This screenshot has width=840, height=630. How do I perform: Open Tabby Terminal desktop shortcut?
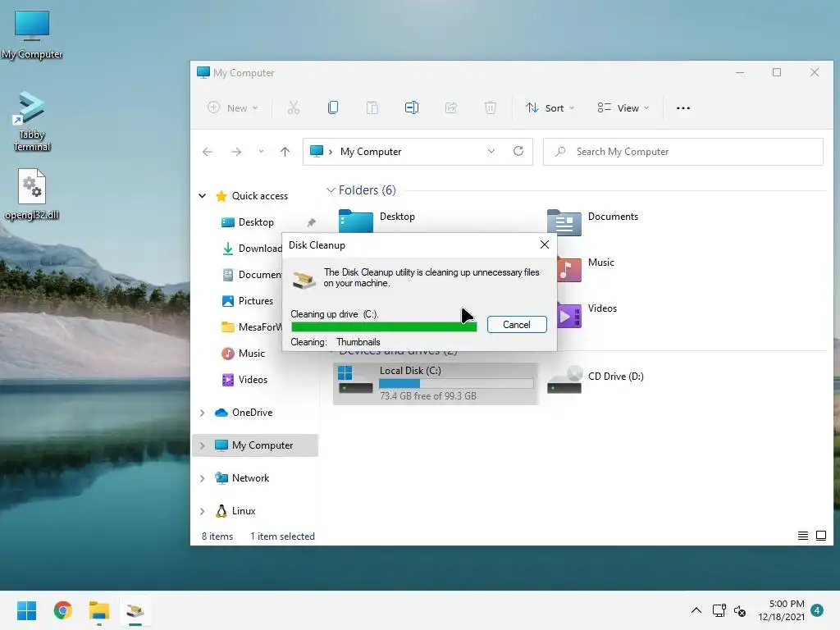point(32,121)
